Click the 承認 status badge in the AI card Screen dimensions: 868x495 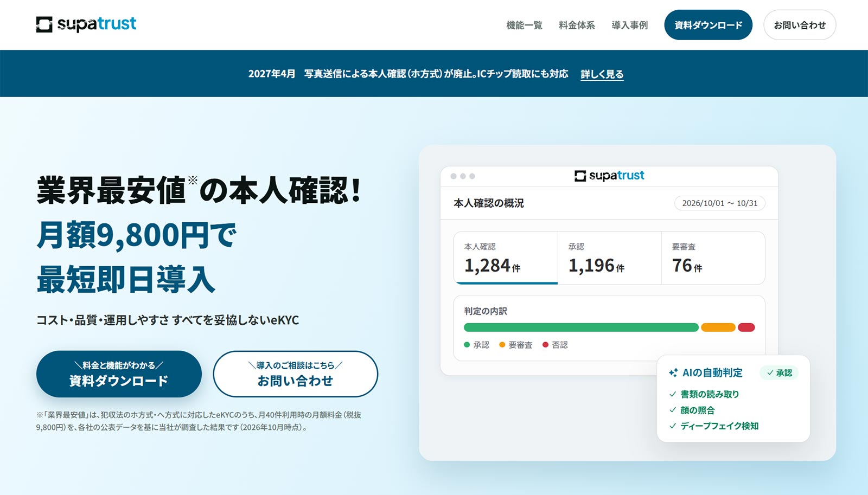[x=779, y=372]
